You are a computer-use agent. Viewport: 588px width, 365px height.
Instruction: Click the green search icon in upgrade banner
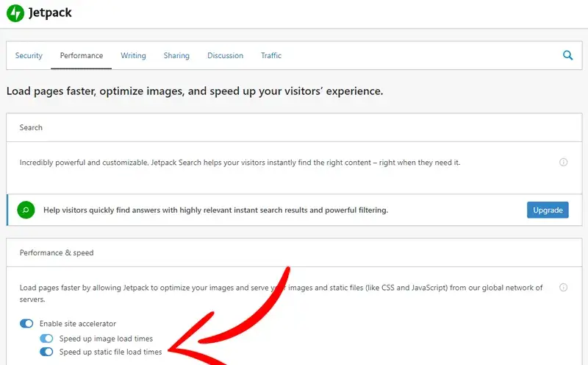26,210
